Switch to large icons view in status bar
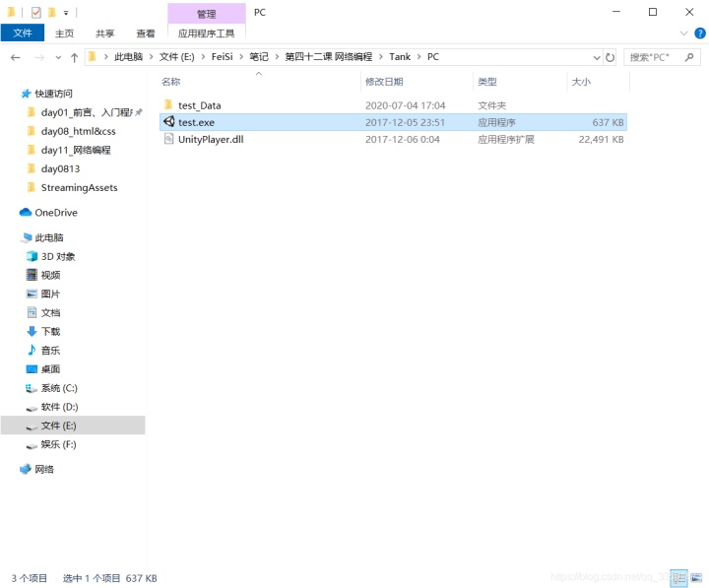The width and height of the screenshot is (709, 588). click(x=696, y=578)
